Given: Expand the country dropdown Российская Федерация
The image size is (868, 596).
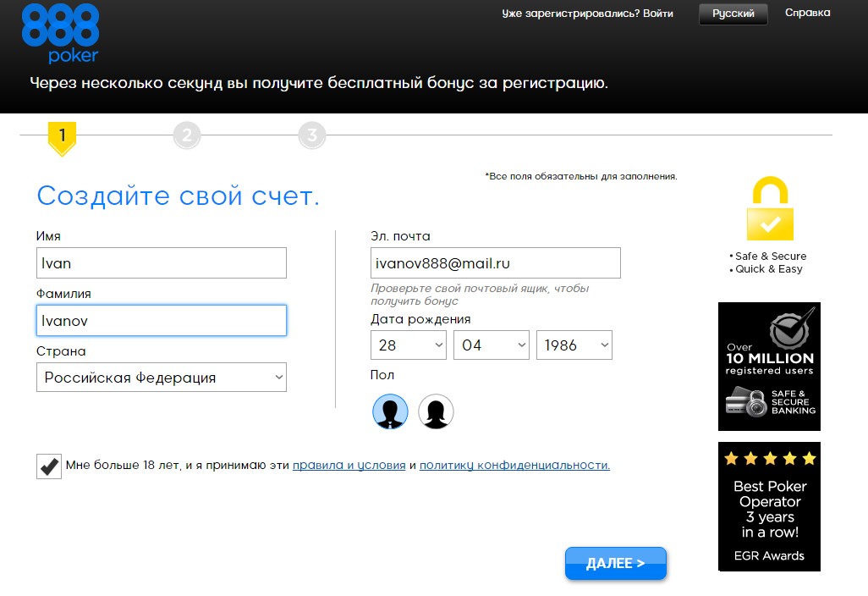Looking at the screenshot, I should pos(162,378).
